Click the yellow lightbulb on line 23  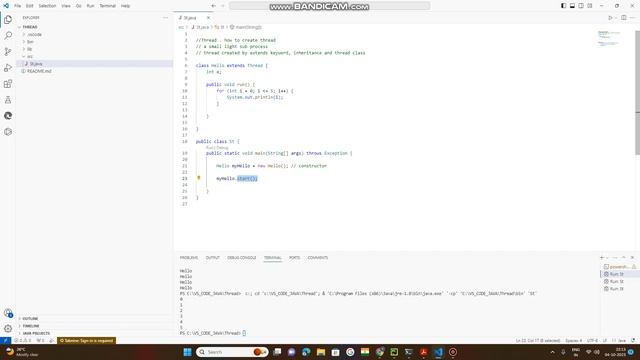[x=199, y=178]
